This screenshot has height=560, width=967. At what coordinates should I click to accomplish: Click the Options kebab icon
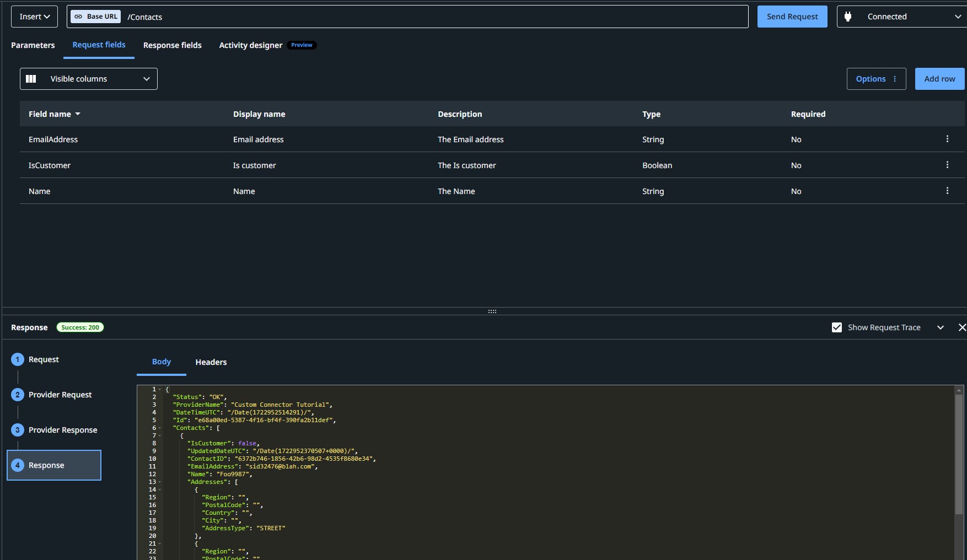click(x=895, y=79)
